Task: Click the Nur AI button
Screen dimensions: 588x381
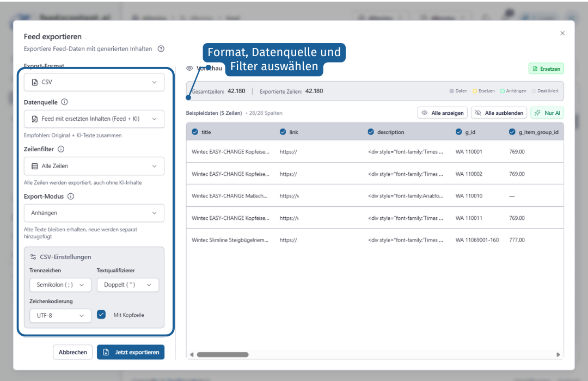Action: [547, 113]
